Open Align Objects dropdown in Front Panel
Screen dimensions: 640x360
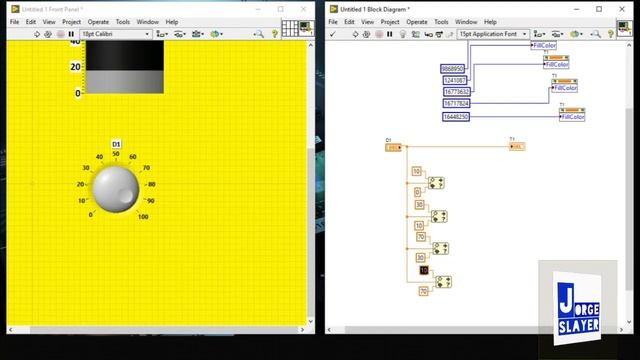click(x=162, y=34)
